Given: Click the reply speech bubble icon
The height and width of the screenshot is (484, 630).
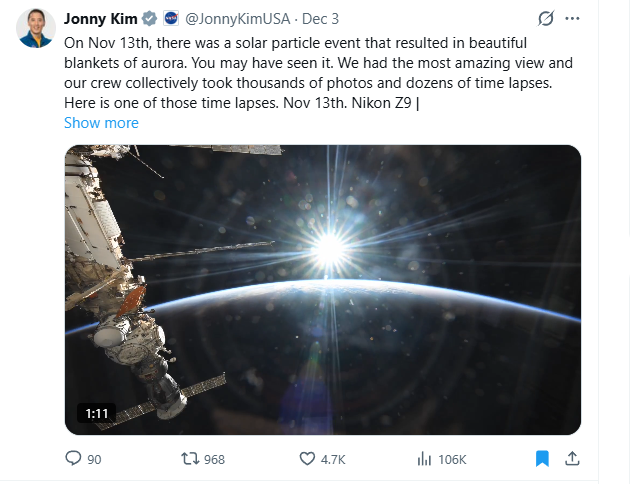Looking at the screenshot, I should [73, 458].
